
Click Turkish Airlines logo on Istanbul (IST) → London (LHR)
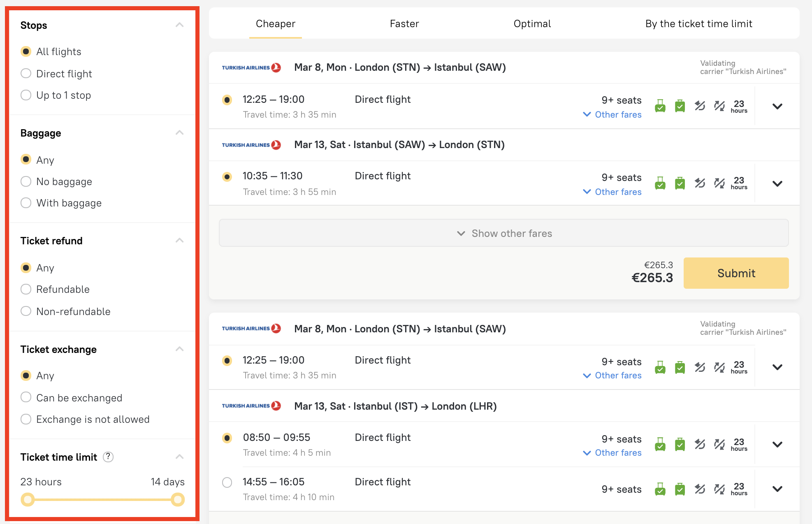(x=251, y=406)
